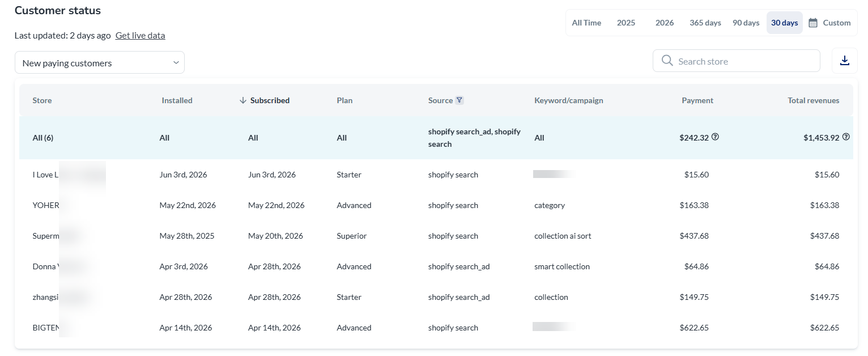Open the I Love L store row
Viewport: 868px width, 356px height.
436,175
